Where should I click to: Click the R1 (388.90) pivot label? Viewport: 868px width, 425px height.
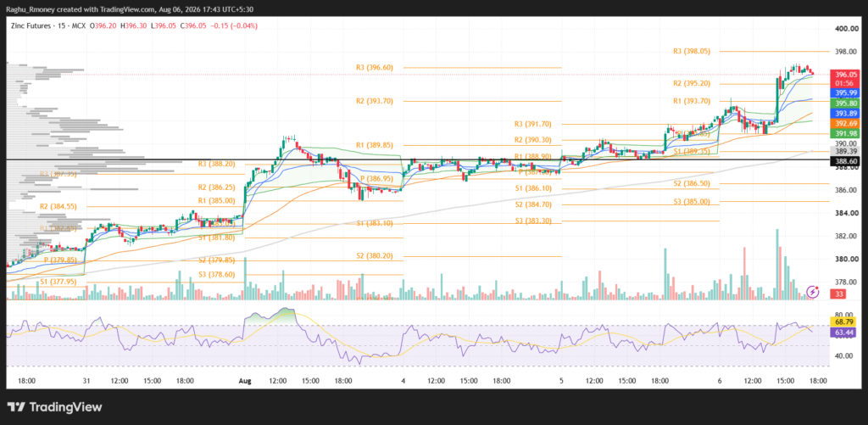point(533,157)
